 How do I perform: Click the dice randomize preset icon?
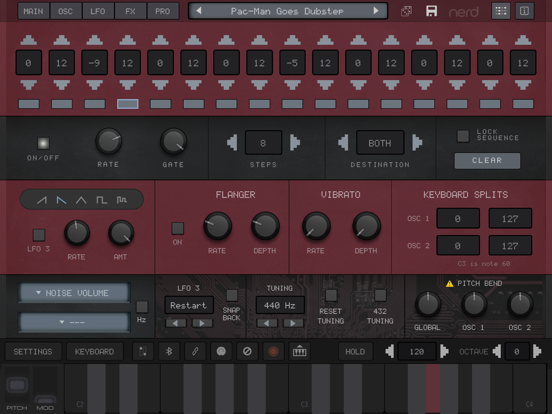(406, 11)
